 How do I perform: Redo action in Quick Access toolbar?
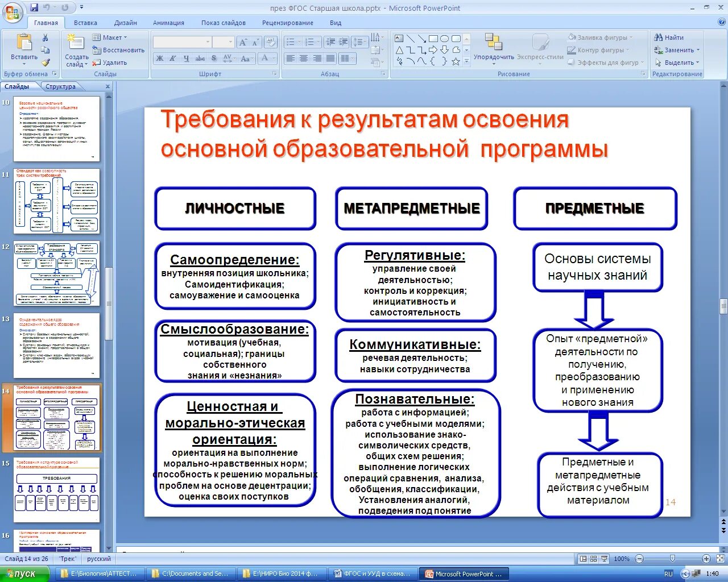pos(65,7)
